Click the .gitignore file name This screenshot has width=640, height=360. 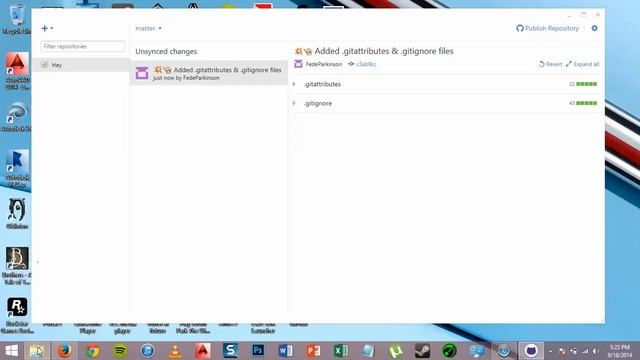[x=318, y=103]
